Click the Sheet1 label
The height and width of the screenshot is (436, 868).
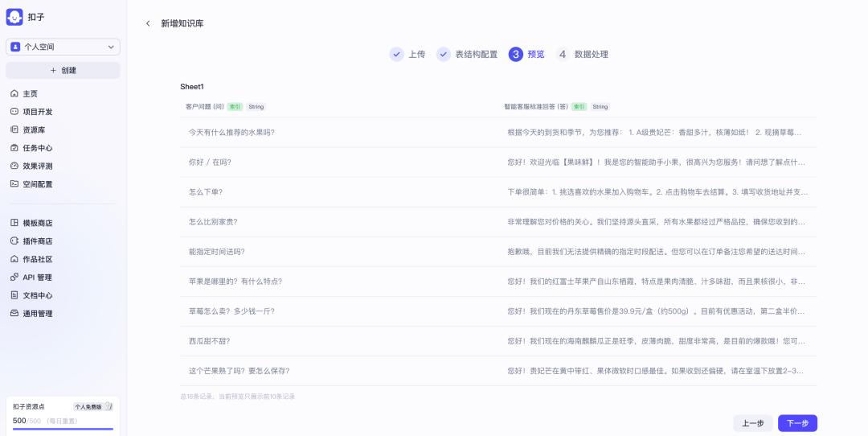[x=192, y=86]
